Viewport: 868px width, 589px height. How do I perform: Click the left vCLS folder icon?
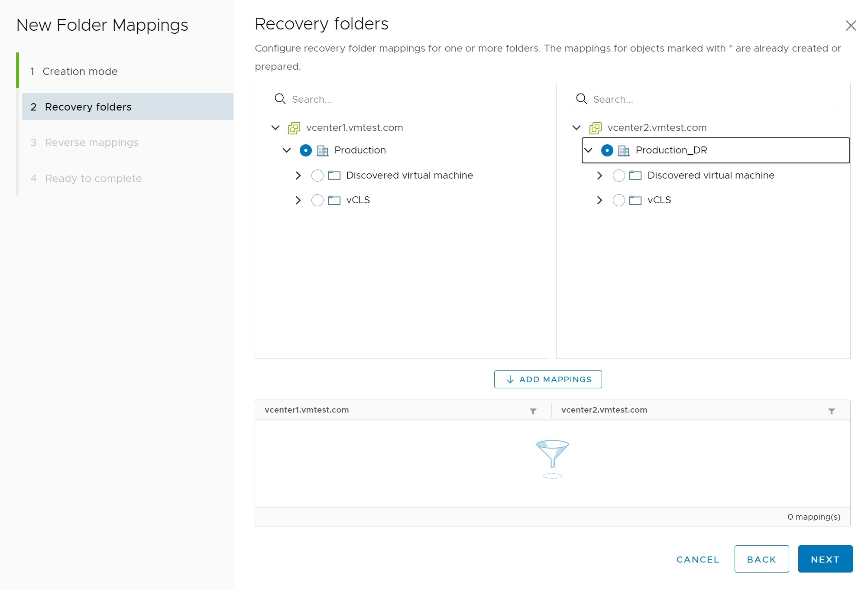coord(334,200)
